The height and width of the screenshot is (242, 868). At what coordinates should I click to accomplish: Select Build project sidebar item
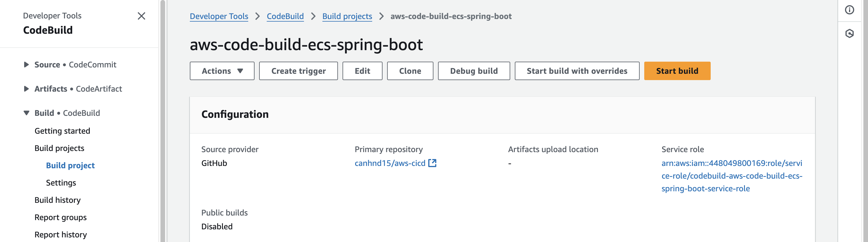[70, 165]
